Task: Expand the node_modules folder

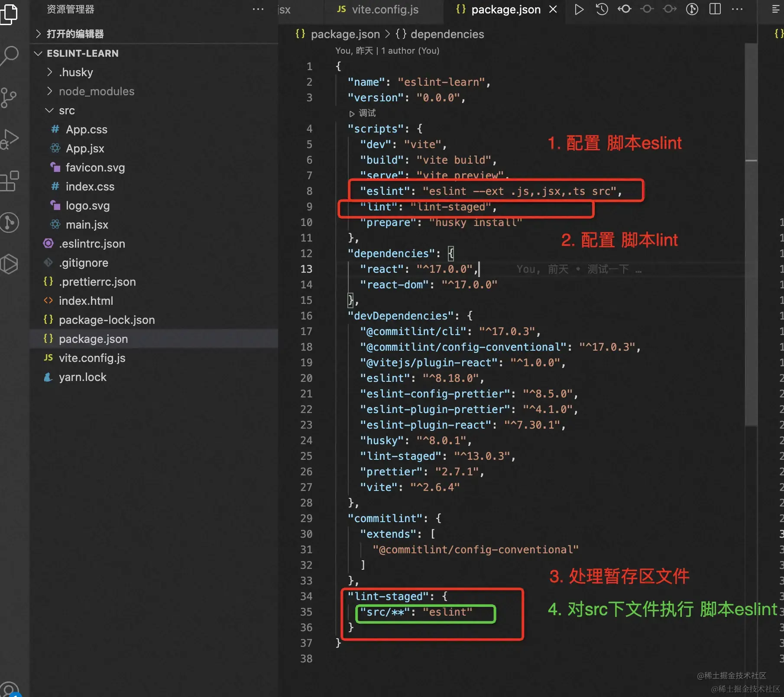Action: (x=154, y=91)
